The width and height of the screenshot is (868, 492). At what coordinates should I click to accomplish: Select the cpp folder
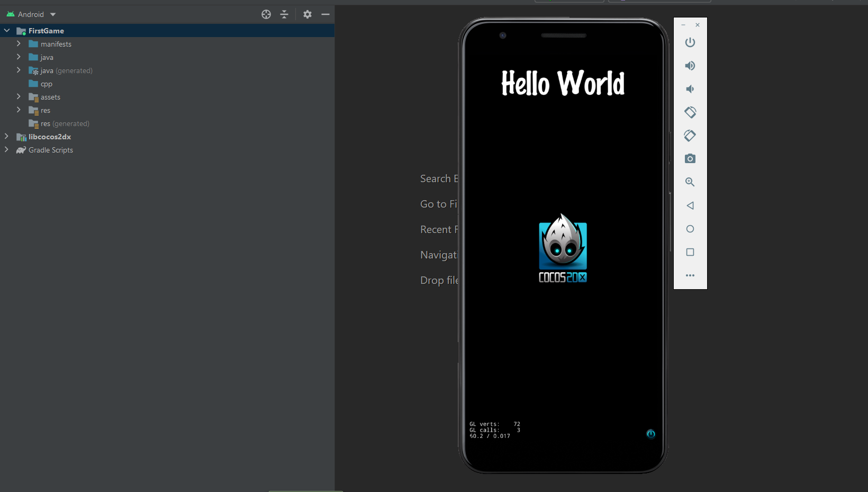pyautogui.click(x=46, y=84)
